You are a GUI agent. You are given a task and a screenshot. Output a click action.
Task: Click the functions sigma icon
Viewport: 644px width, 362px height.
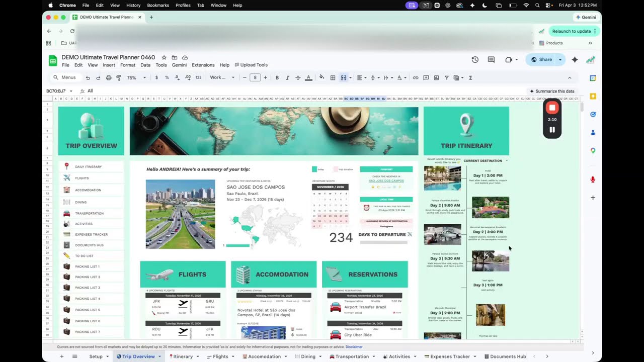pyautogui.click(x=470, y=78)
